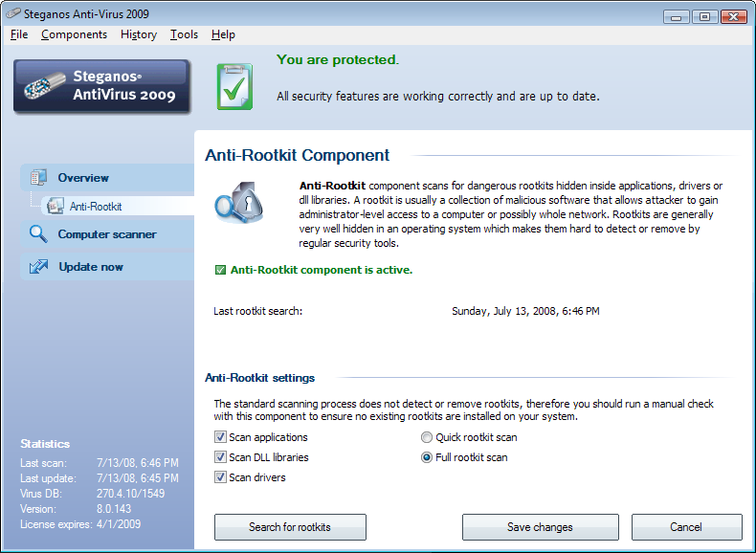Screen dimensions: 756x553
Task: Click the Overview sidebar icon
Action: click(38, 177)
